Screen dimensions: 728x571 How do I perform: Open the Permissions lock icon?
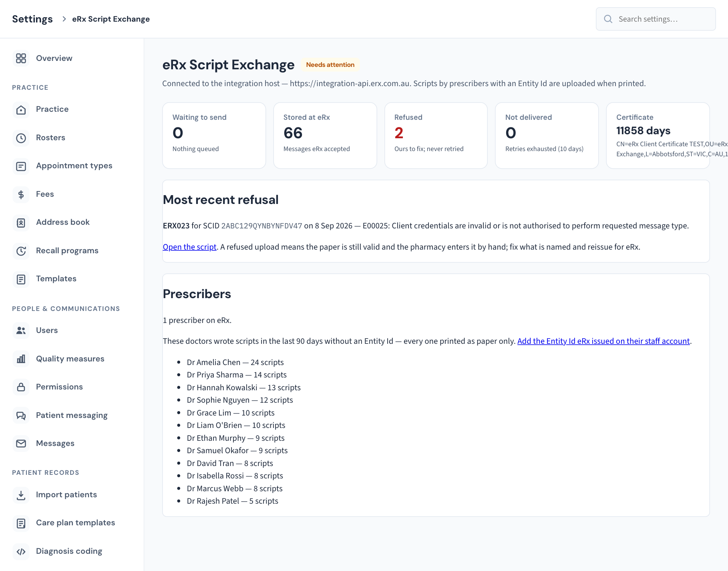pos(21,387)
